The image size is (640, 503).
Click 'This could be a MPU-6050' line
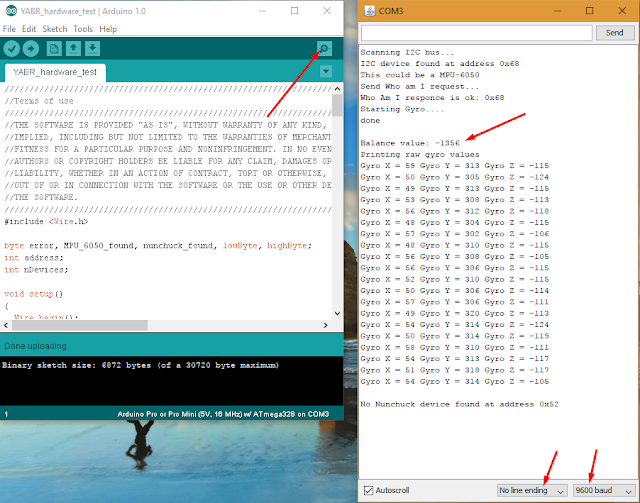[420, 75]
